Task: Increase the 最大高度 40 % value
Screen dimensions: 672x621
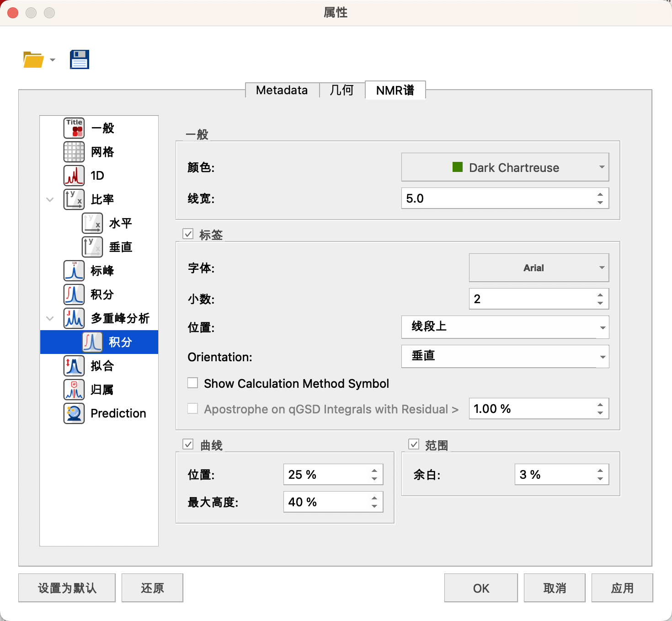Action: tap(374, 498)
